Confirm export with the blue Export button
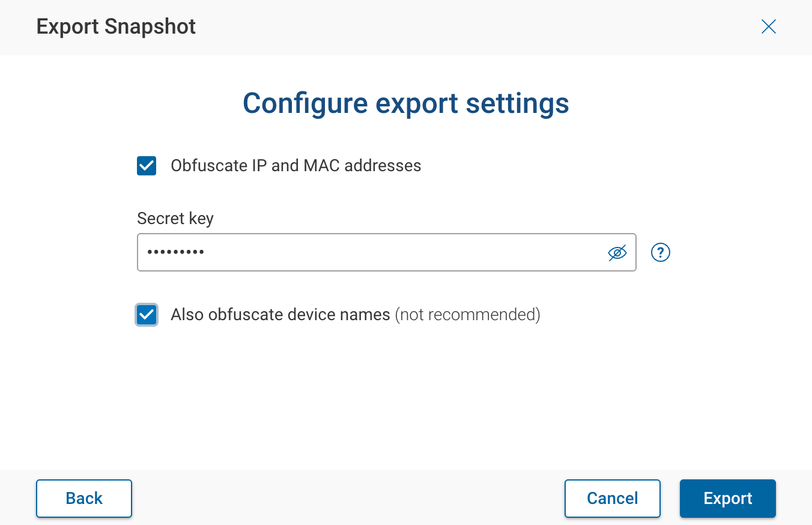The height and width of the screenshot is (525, 812). (x=727, y=498)
